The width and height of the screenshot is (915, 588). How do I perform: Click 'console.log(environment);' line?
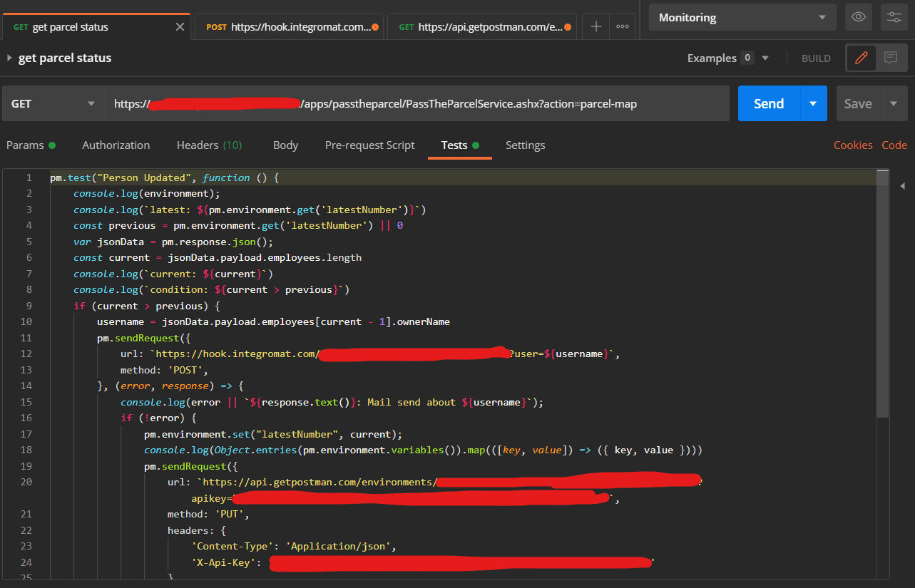[x=147, y=193]
